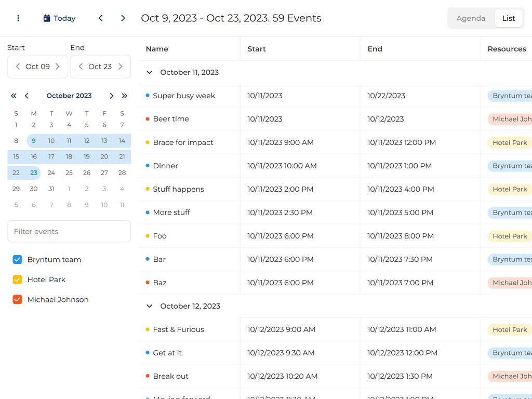Collapse the October 12, 2023 event group

click(149, 306)
